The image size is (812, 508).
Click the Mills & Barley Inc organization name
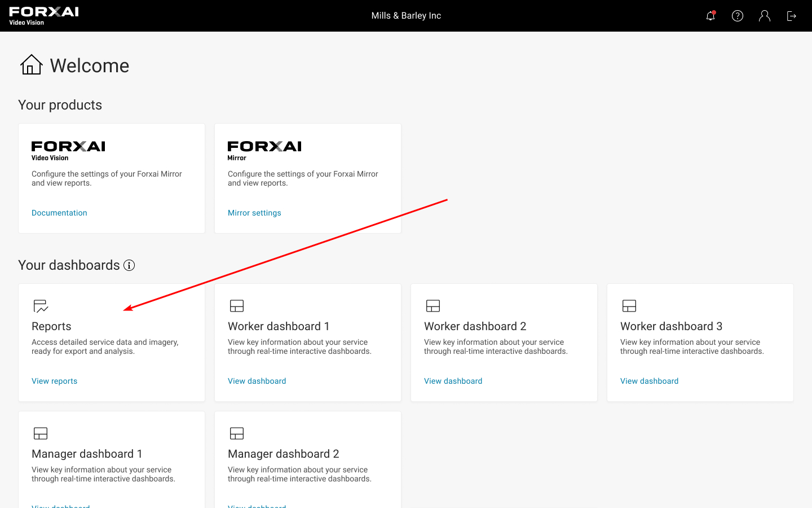[x=406, y=16]
